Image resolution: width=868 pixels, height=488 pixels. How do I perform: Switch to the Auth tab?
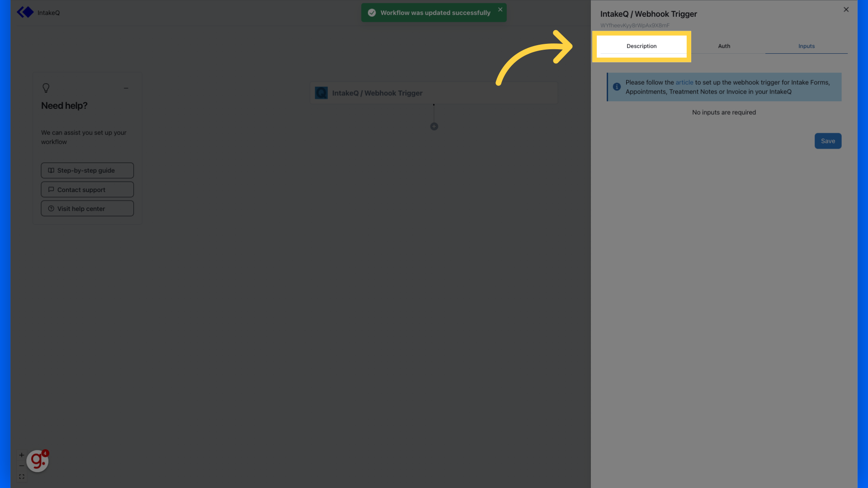pyautogui.click(x=724, y=46)
